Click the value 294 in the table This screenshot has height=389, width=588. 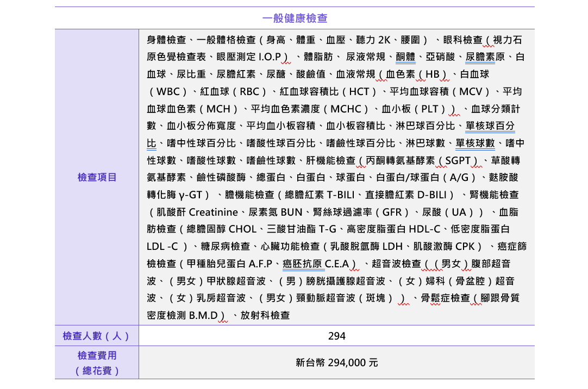click(336, 336)
